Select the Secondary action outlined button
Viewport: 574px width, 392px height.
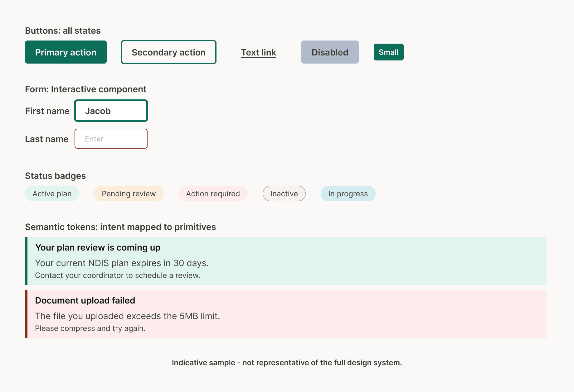point(169,52)
